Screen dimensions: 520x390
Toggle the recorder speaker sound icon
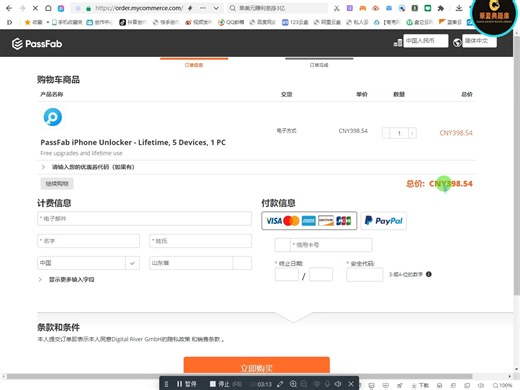coord(338,384)
